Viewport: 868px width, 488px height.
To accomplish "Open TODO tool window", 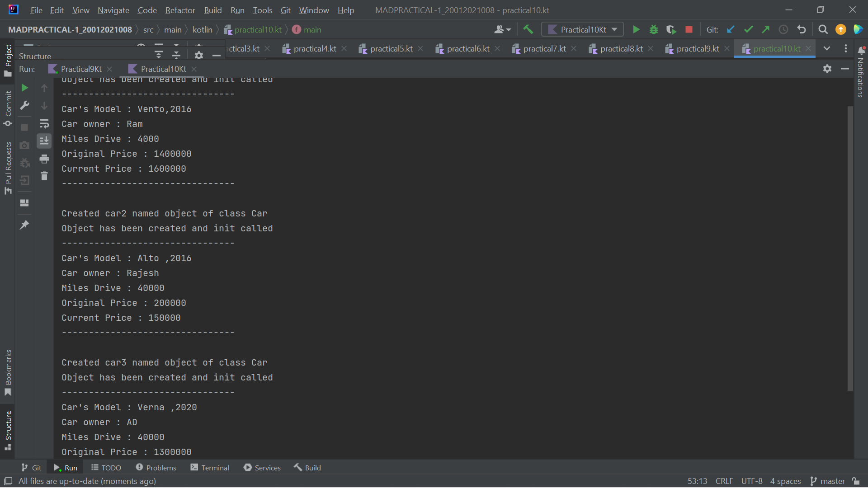I will click(x=106, y=468).
